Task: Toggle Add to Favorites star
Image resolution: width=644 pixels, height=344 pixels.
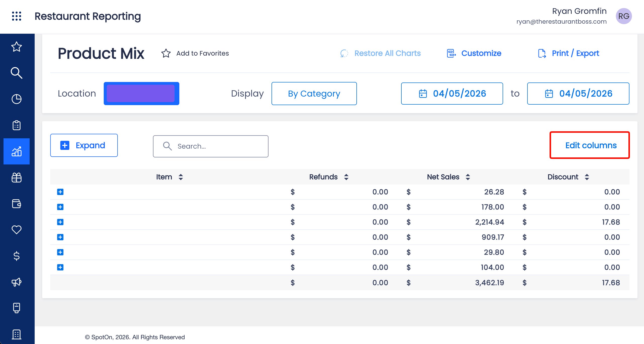Action: [166, 53]
